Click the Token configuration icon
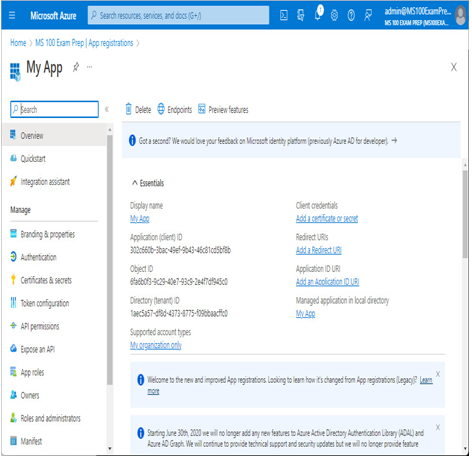This screenshot has height=457, width=472. click(x=13, y=303)
